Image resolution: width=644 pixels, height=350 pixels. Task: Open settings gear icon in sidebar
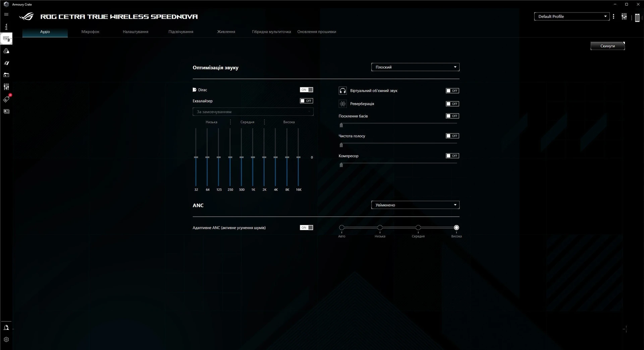coord(6,340)
